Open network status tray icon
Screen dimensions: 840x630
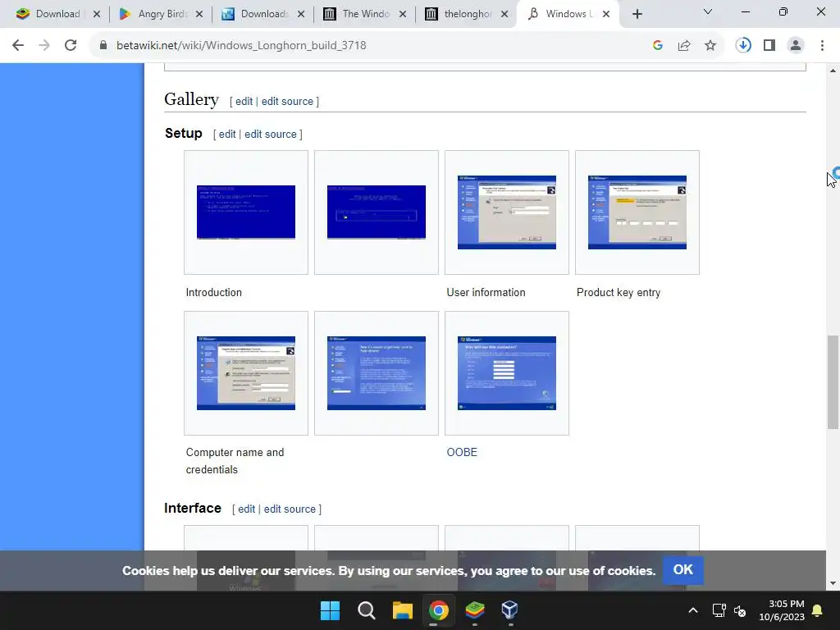click(x=719, y=610)
